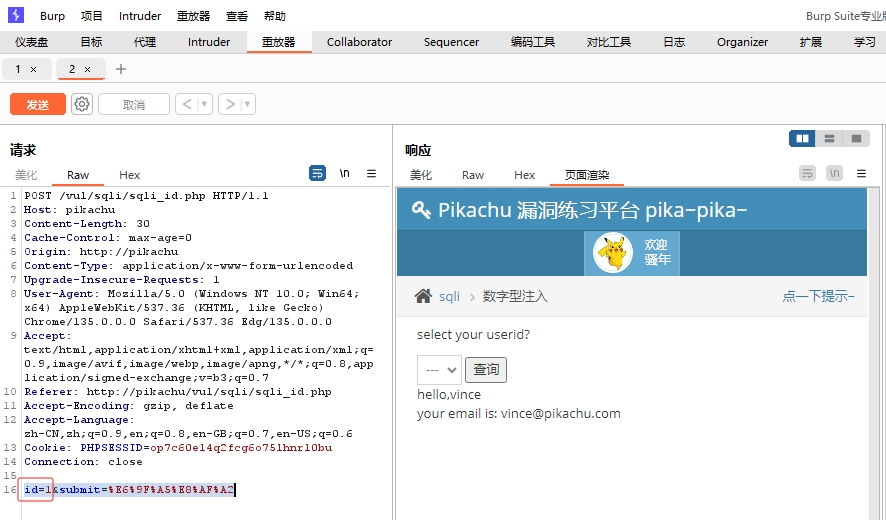The image size is (886, 520).
Task: Click the Pikachu avatar image
Action: pos(613,253)
